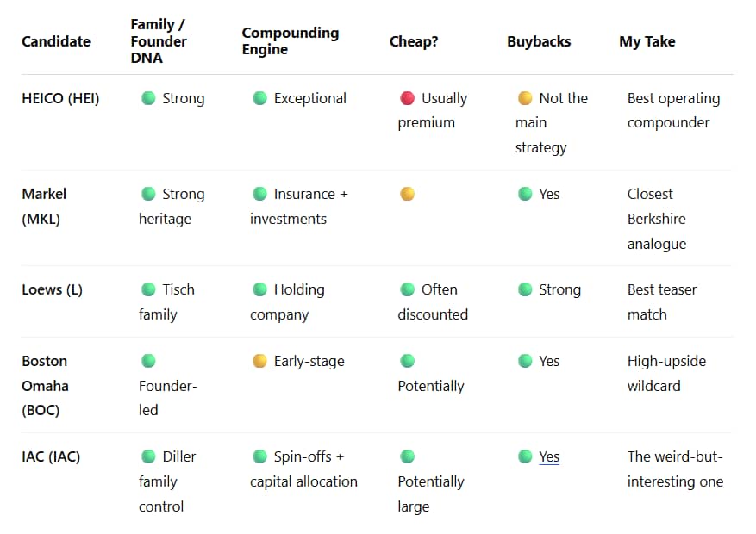Click the Boston Omaha (BOC) row label

(45, 386)
